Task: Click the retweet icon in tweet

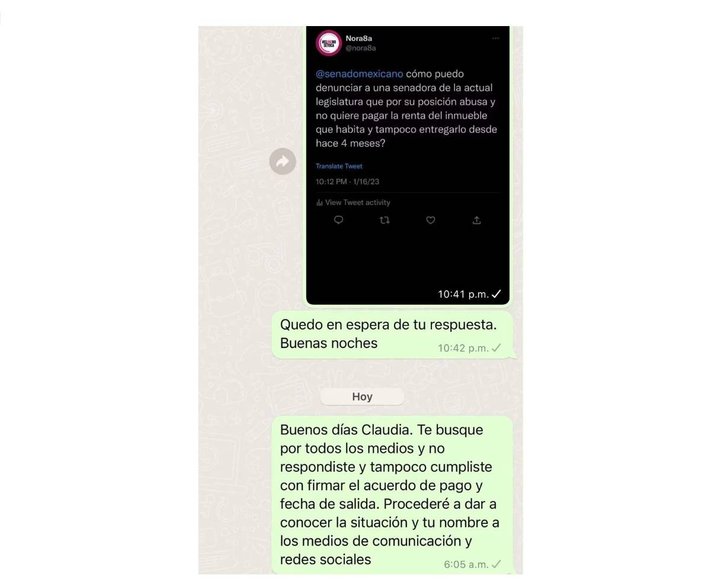Action: coord(385,220)
